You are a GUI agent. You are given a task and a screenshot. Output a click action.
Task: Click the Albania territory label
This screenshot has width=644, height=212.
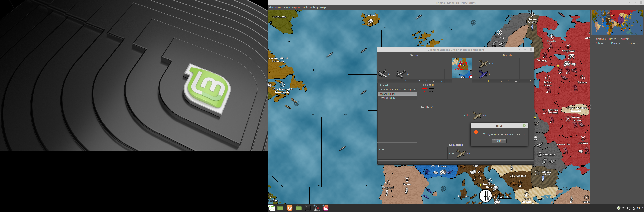(521, 176)
